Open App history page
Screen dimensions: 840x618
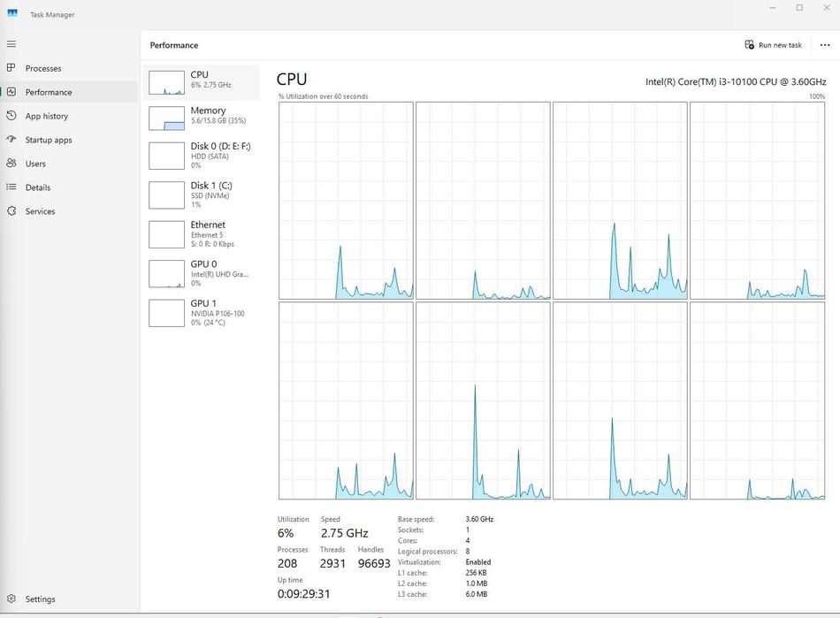[47, 116]
